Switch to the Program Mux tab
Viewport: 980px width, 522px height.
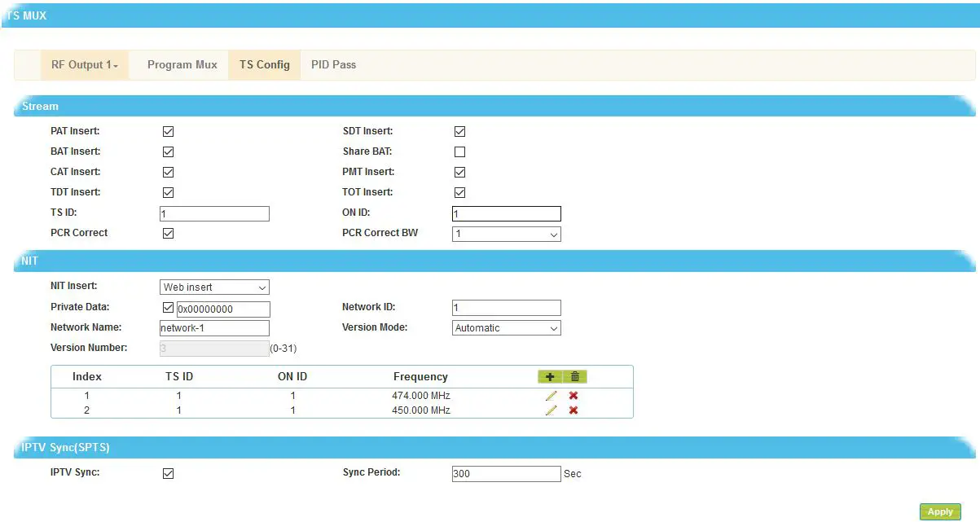182,64
